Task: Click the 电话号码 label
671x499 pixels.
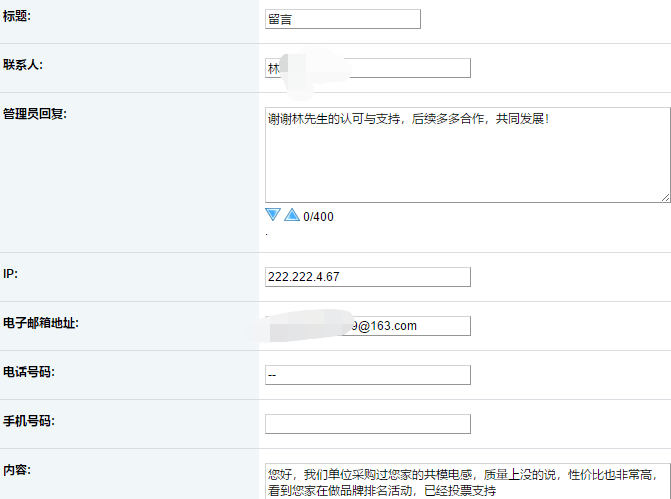Action: (x=28, y=371)
